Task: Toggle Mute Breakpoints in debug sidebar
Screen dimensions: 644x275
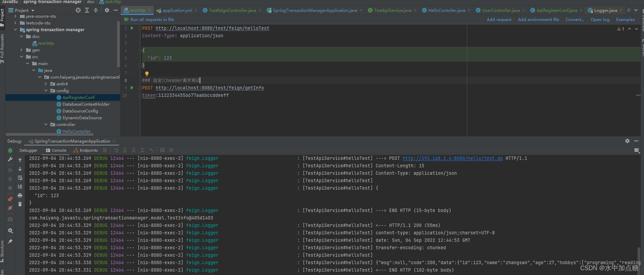Action: [x=10, y=208]
